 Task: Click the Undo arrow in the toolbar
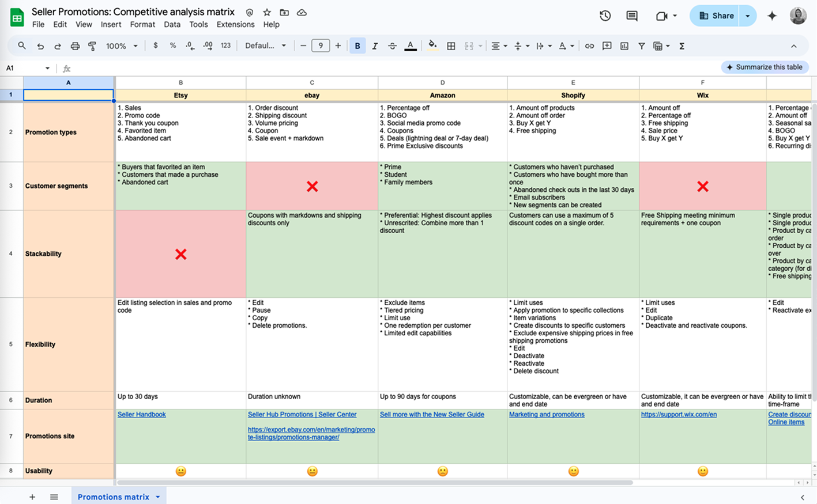40,46
